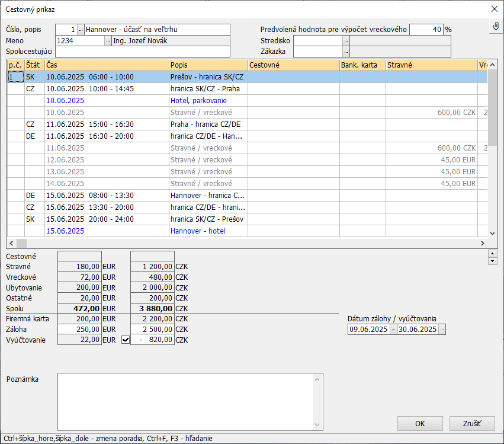Open attachments via the paperclip icon
Screen dimensions: 504x444
[x=496, y=27]
